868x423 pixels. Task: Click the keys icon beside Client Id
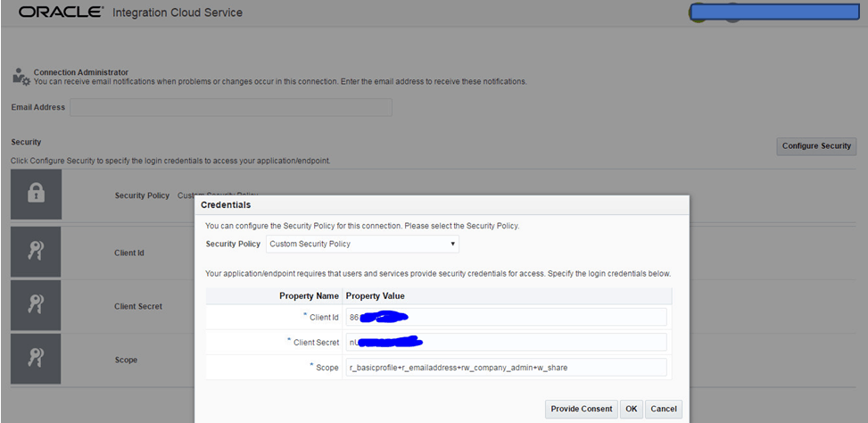click(x=36, y=252)
